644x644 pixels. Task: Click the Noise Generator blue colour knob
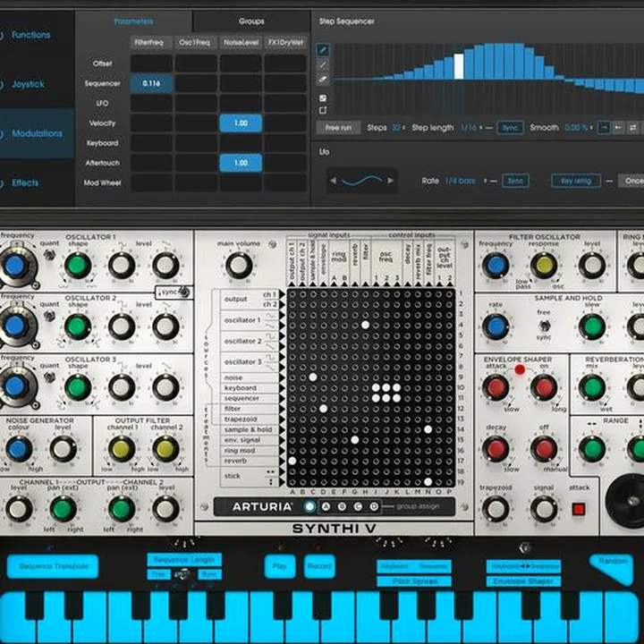point(19,448)
